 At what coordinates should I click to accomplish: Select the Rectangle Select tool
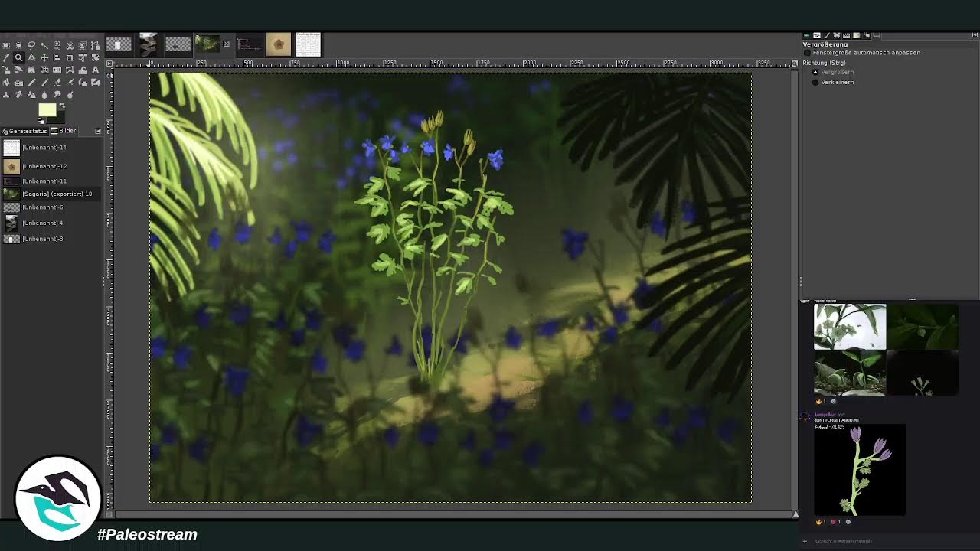(6, 46)
